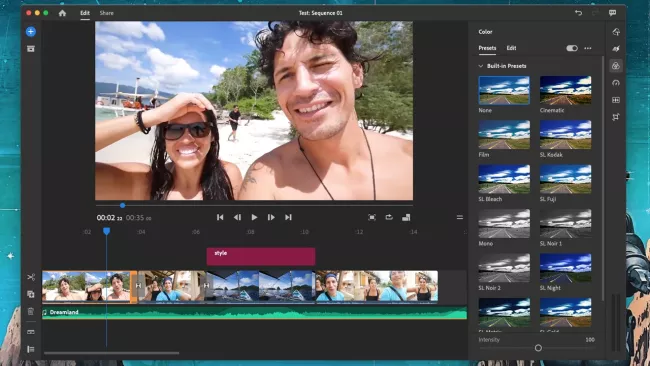Click the Color panel title
The width and height of the screenshot is (650, 366).
485,32
